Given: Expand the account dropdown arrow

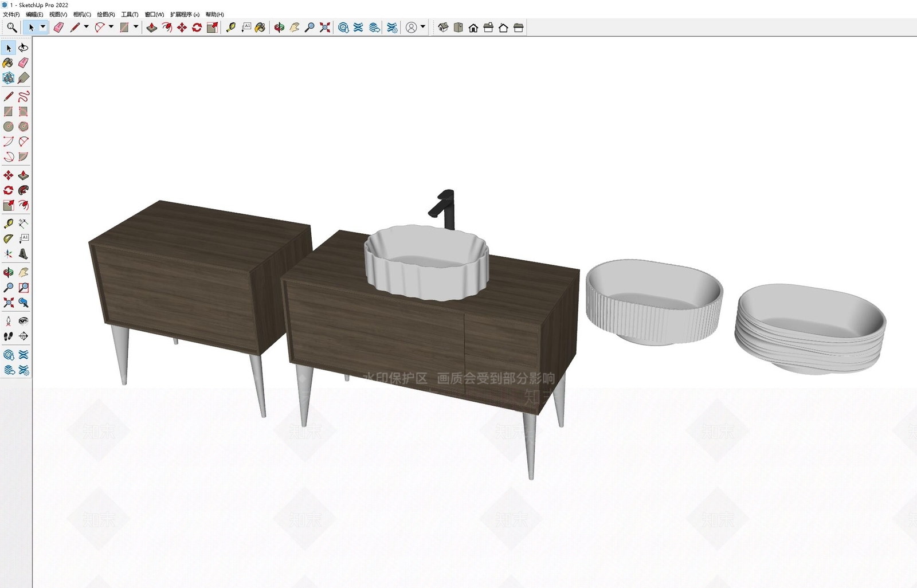Looking at the screenshot, I should 423,27.
